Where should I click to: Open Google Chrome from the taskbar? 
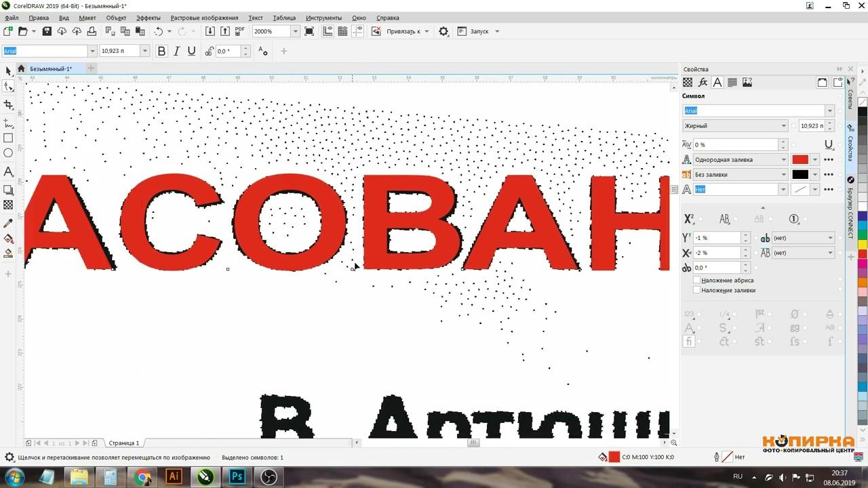coord(142,476)
